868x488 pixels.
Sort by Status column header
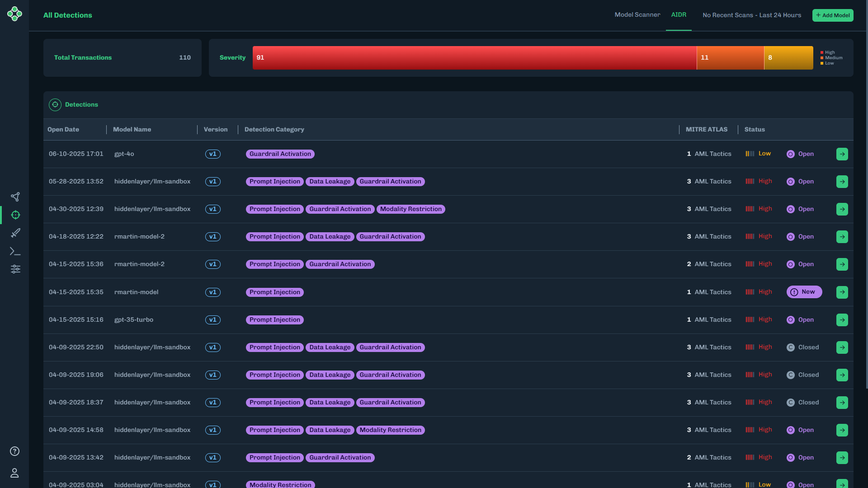[755, 130]
